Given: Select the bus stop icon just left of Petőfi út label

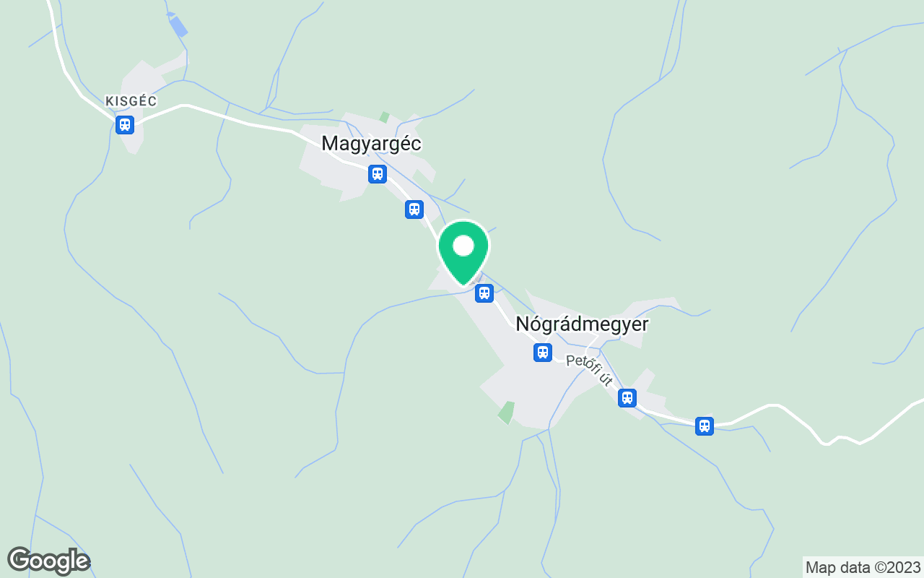Looking at the screenshot, I should click(x=543, y=353).
